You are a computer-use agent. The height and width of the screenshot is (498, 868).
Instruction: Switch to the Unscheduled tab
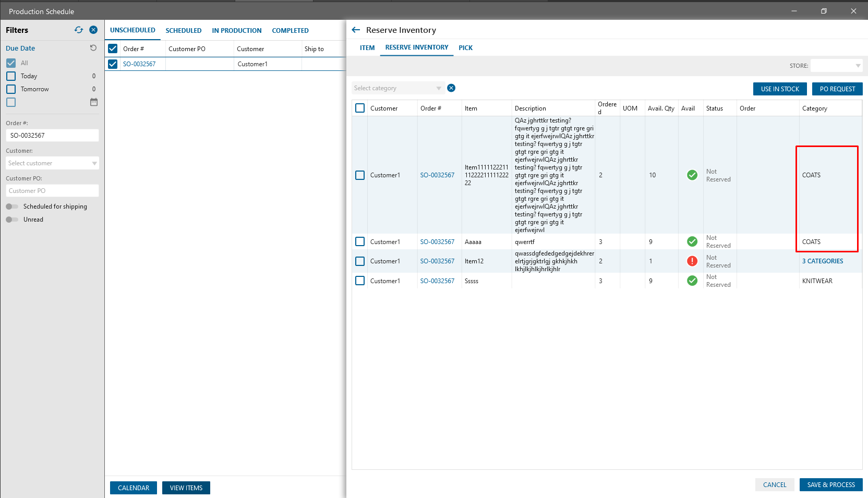point(132,30)
